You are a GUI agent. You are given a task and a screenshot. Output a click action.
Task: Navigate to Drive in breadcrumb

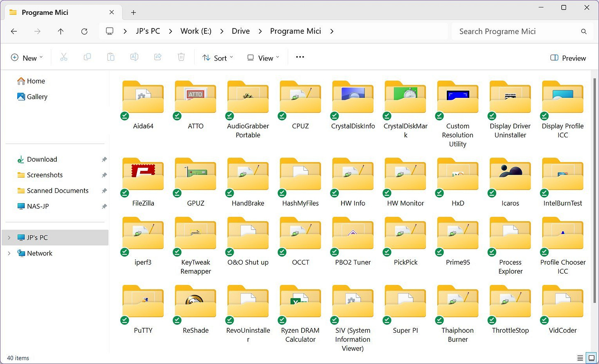point(241,31)
